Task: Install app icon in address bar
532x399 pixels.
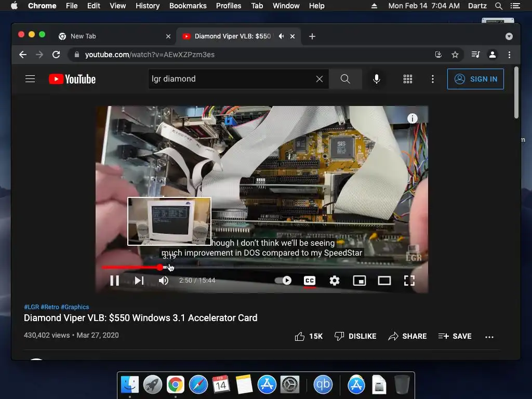Action: pos(438,55)
